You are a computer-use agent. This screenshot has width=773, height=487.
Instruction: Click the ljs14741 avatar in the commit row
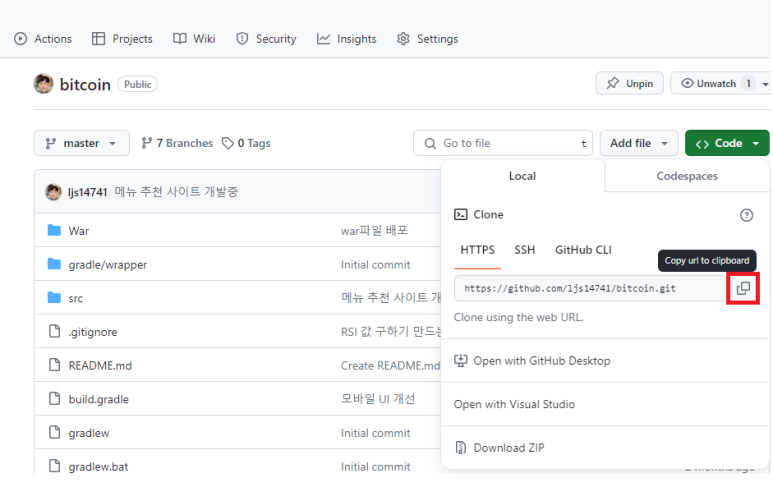tap(53, 192)
